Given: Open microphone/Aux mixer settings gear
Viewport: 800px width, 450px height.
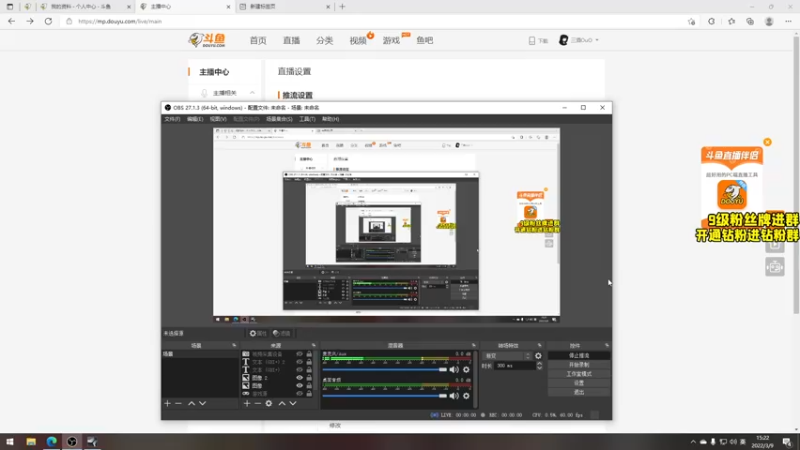Looking at the screenshot, I should [466, 369].
